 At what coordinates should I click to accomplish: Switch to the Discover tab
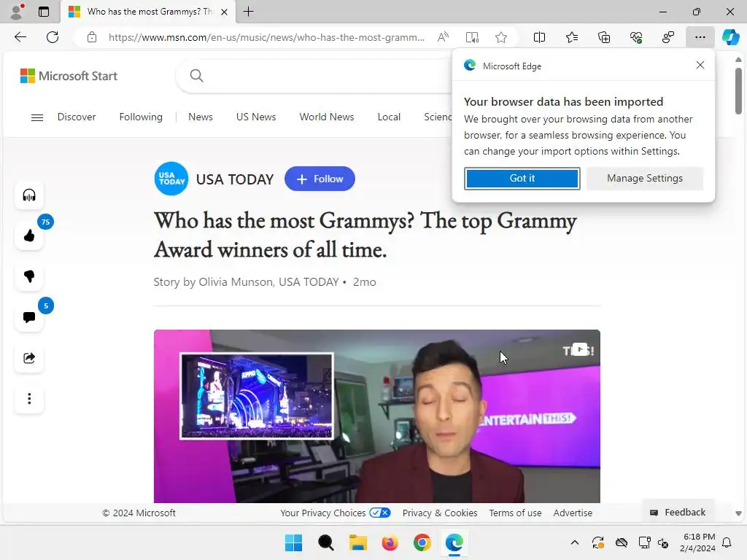pyautogui.click(x=77, y=117)
